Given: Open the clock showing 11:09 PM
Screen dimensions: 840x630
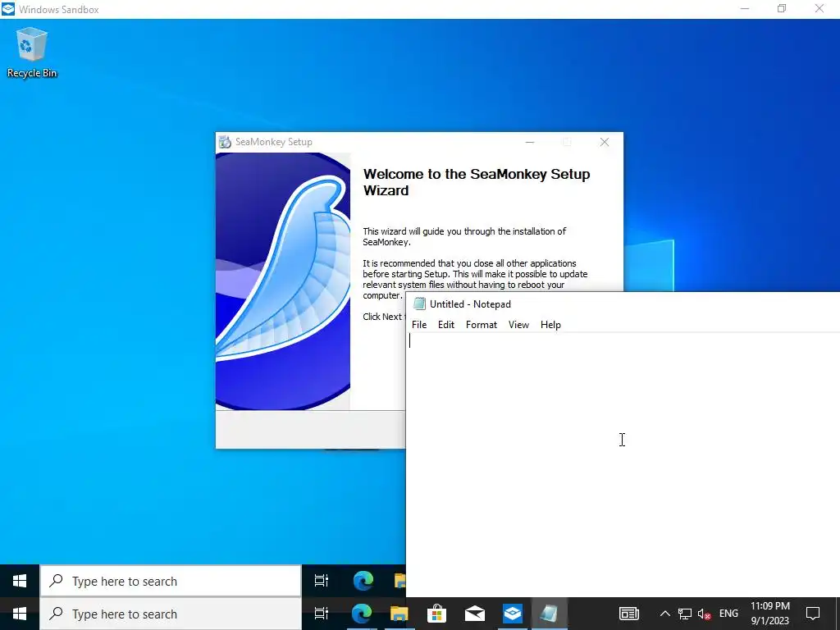Looking at the screenshot, I should point(769,614).
